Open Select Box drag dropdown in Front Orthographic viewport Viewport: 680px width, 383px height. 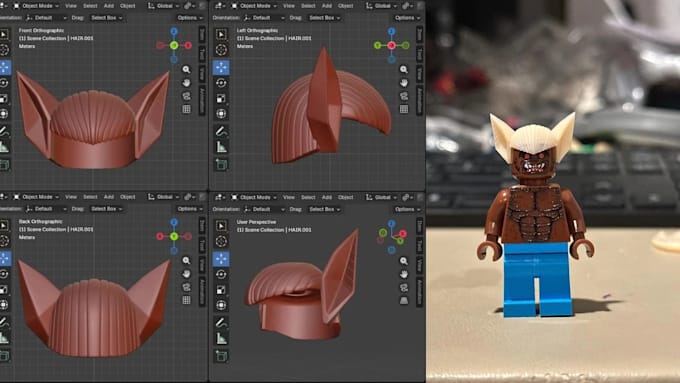(106, 18)
